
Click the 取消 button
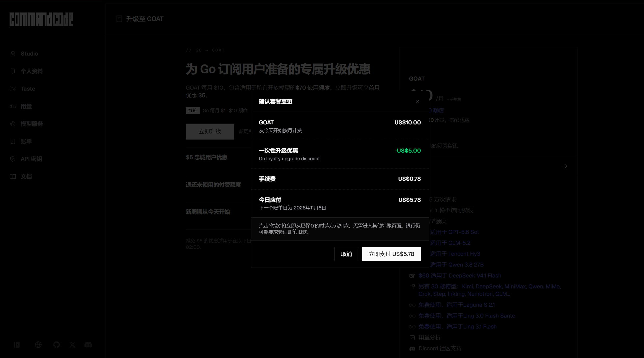[x=346, y=254]
